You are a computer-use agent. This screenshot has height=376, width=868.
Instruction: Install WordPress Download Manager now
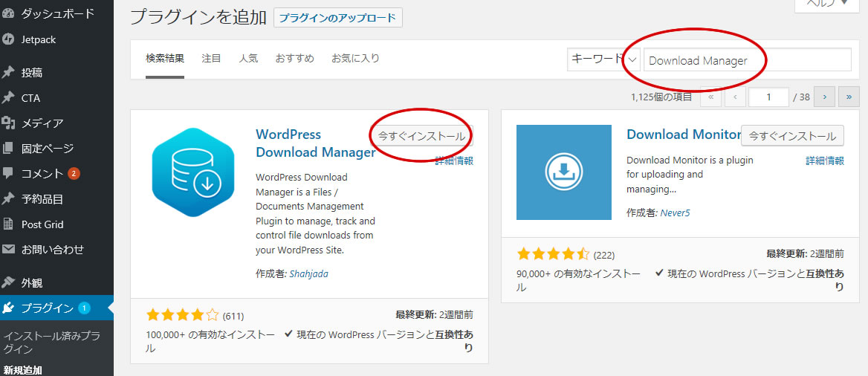pyautogui.click(x=421, y=136)
